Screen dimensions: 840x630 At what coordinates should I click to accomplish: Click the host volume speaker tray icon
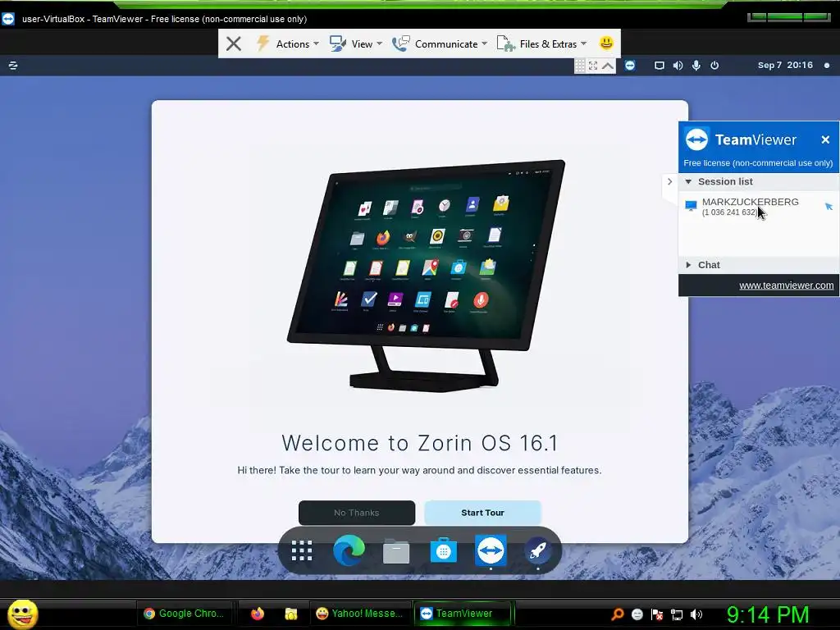coord(696,614)
